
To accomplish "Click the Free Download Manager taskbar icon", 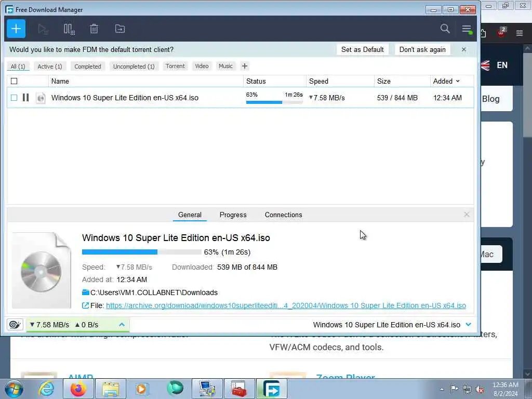I will tap(272, 389).
